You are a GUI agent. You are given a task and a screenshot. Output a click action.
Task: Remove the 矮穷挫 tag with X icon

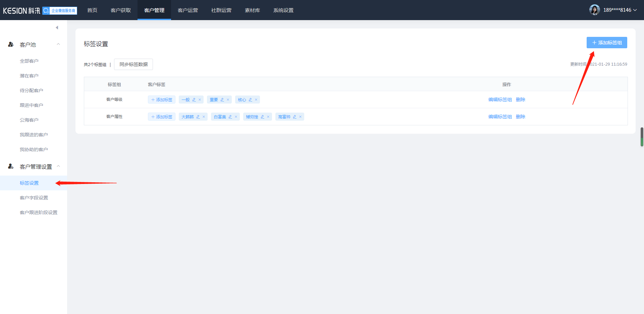(x=268, y=117)
